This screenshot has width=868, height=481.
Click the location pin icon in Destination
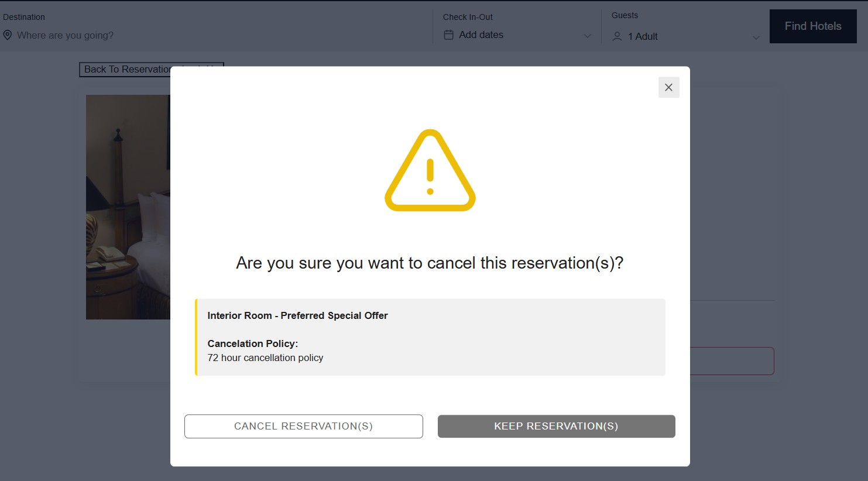point(8,35)
